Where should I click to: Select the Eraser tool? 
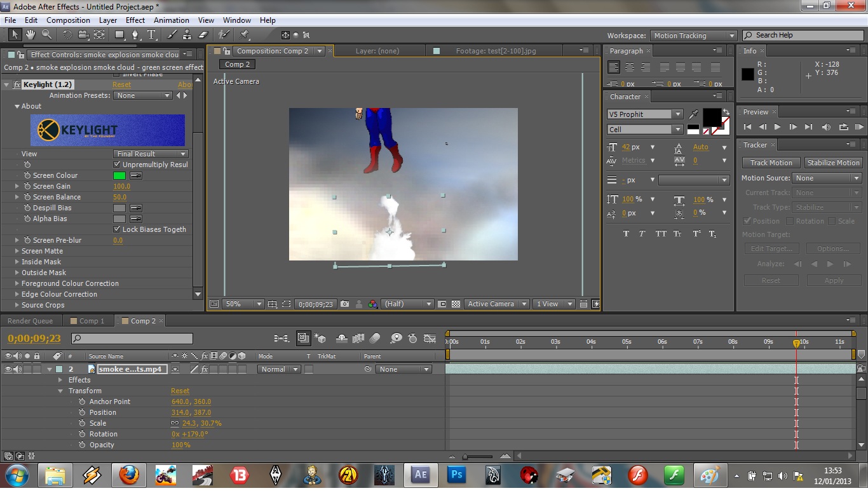(203, 35)
